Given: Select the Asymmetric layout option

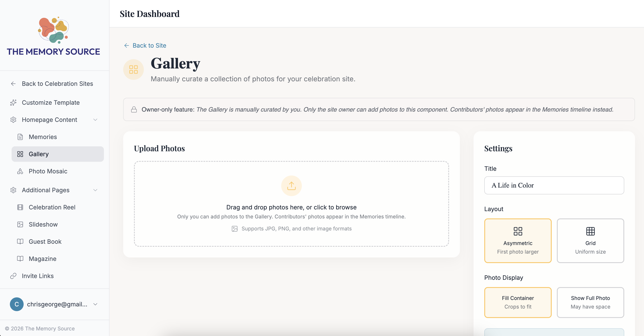Looking at the screenshot, I should point(518,241).
